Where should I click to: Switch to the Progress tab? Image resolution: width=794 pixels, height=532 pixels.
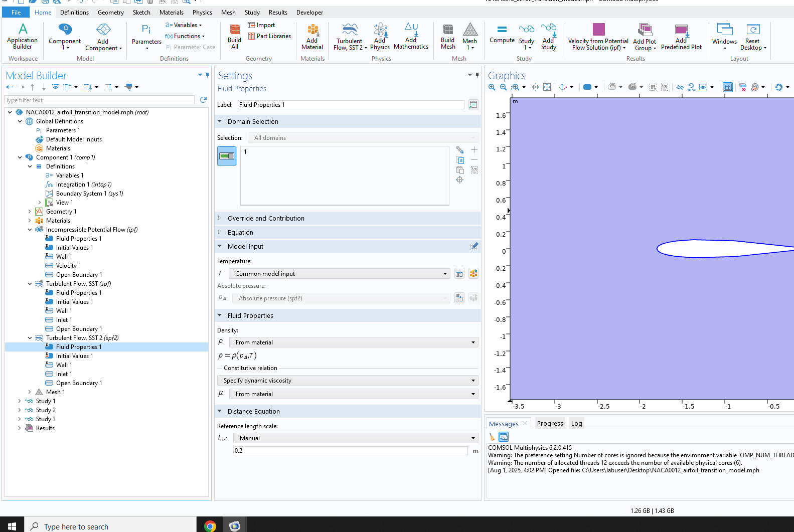point(550,424)
